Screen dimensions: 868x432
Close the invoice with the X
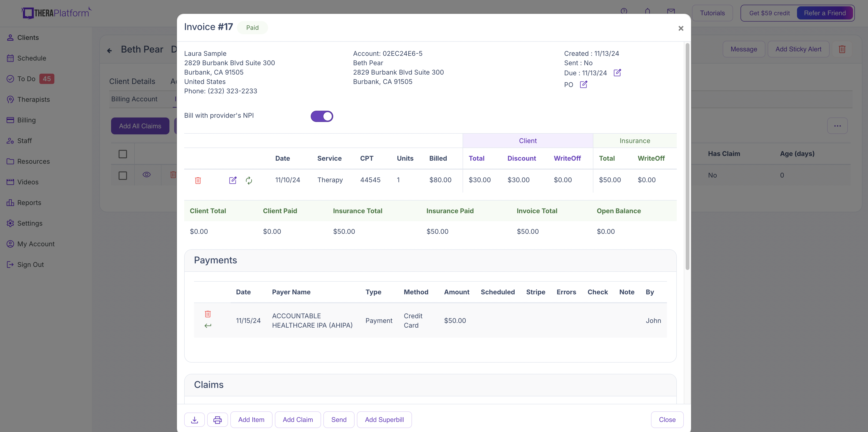point(681,28)
